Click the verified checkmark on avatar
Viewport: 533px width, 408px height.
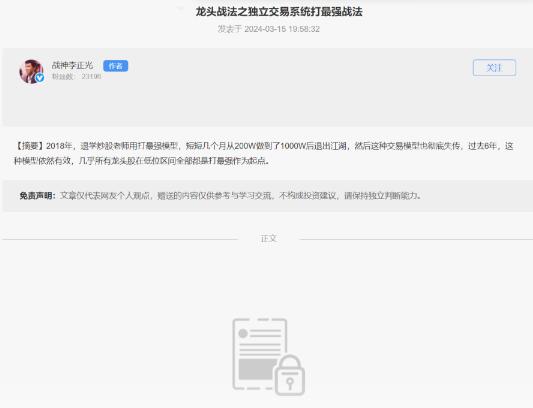pos(40,78)
